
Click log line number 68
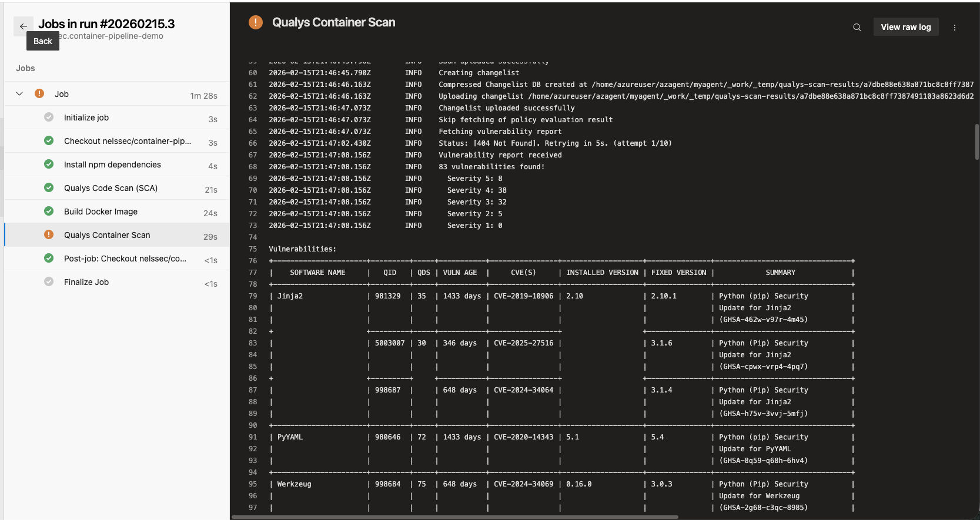(253, 167)
